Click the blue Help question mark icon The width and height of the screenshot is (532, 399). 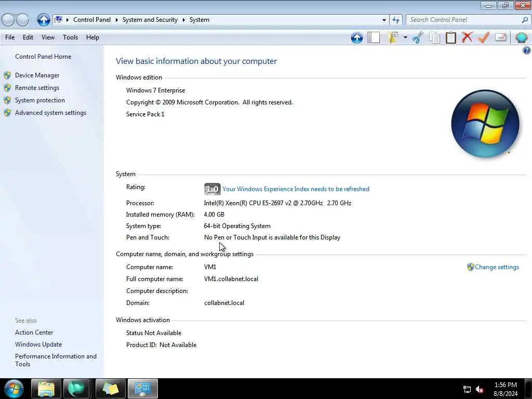click(x=527, y=50)
